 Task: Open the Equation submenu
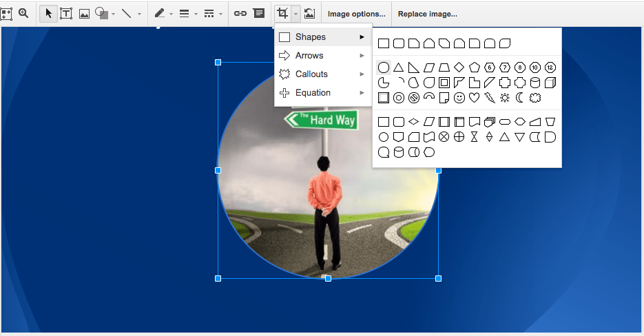323,93
